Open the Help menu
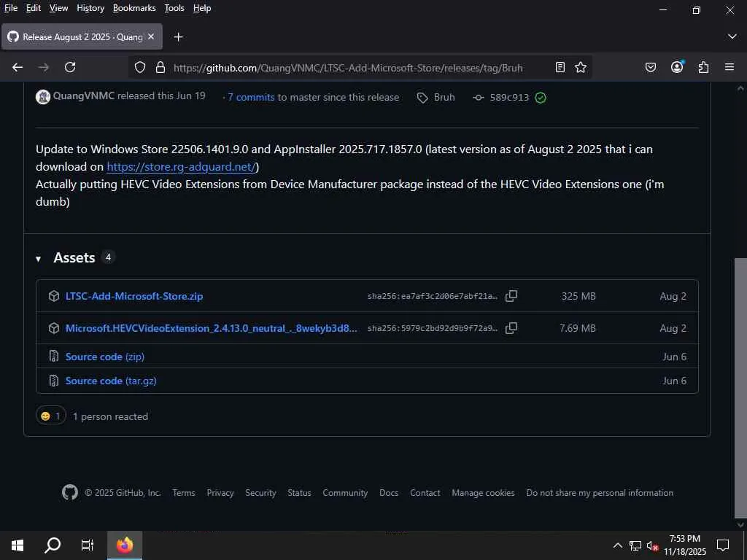 point(202,8)
